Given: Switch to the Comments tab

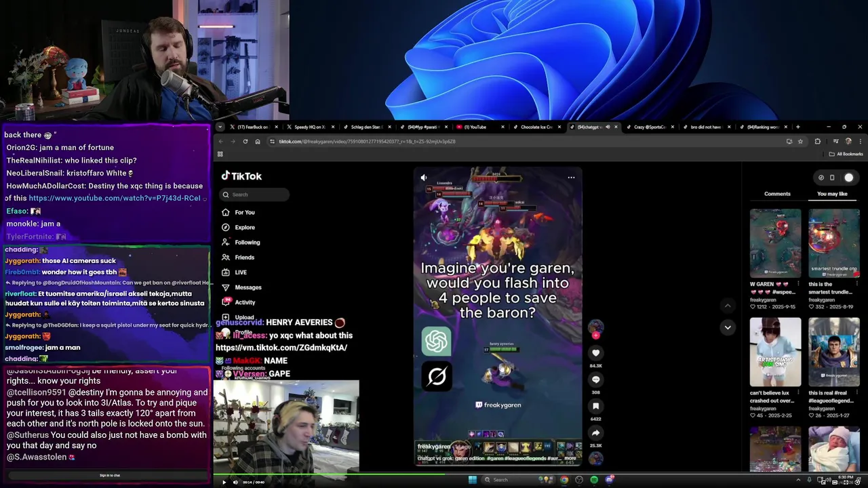Looking at the screenshot, I should (x=777, y=194).
